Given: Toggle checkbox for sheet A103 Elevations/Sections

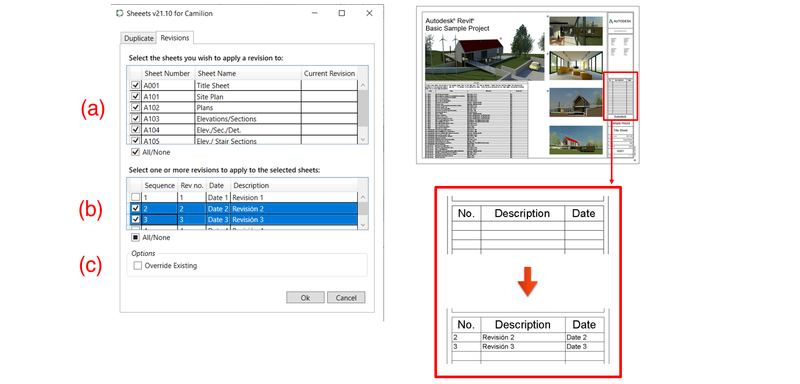Looking at the screenshot, I should coord(135,119).
